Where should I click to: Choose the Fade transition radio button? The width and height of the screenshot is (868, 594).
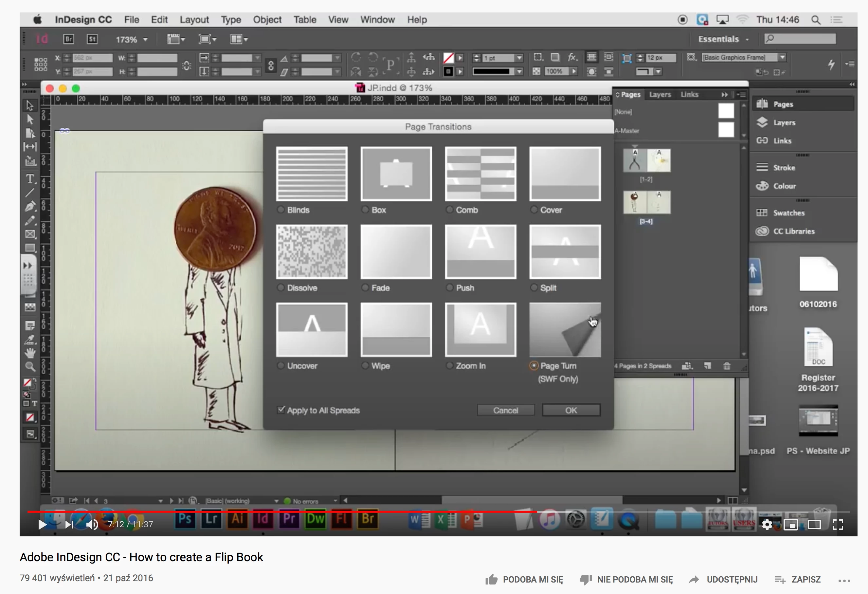[x=365, y=288]
